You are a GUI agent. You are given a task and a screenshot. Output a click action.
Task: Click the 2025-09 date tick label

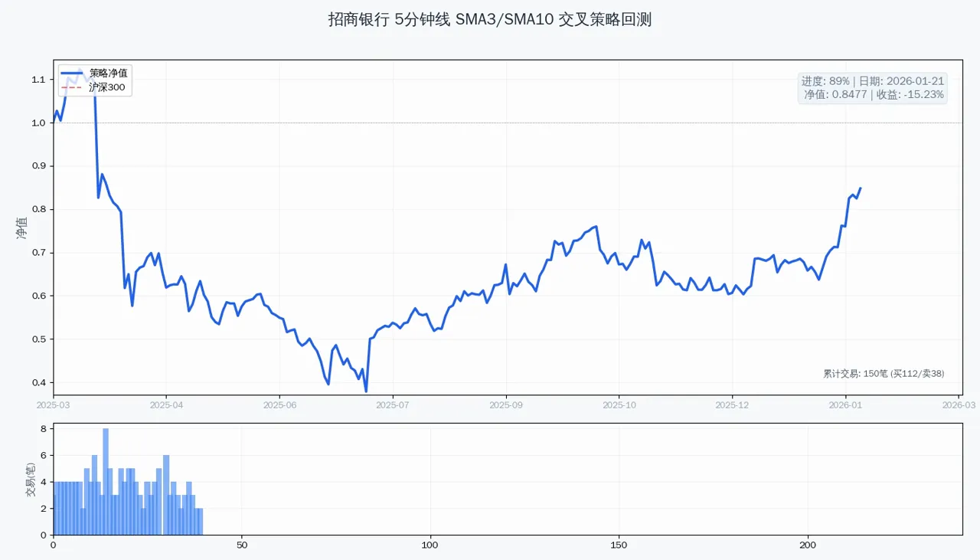pyautogui.click(x=506, y=404)
